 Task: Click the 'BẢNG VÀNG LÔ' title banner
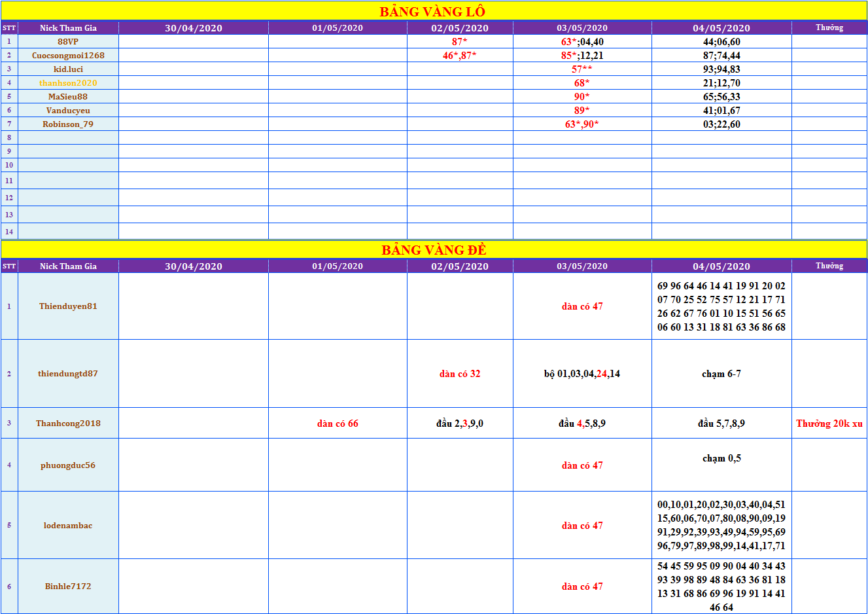tap(434, 11)
